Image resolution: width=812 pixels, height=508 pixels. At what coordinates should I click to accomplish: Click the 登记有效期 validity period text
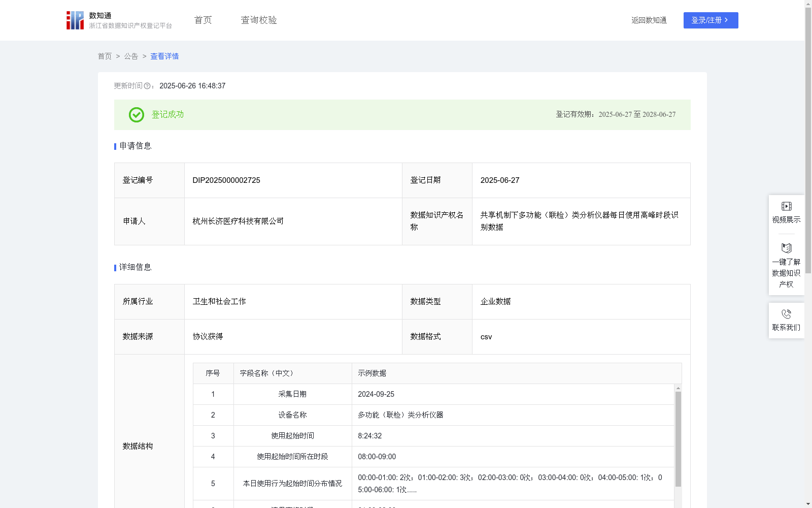(616, 115)
